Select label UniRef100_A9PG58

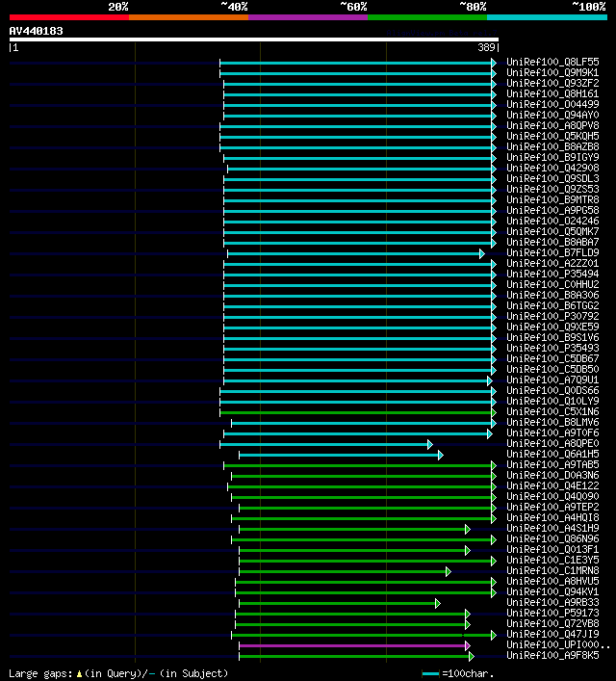click(x=552, y=210)
